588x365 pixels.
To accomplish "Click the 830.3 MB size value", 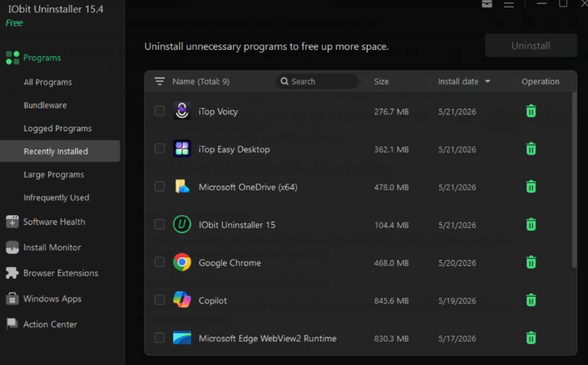I will 391,339.
